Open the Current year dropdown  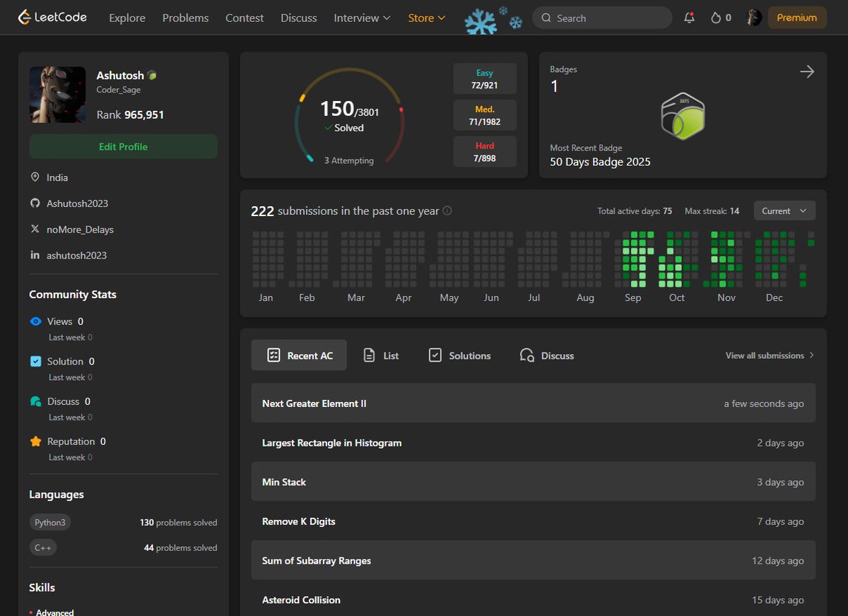click(x=784, y=211)
